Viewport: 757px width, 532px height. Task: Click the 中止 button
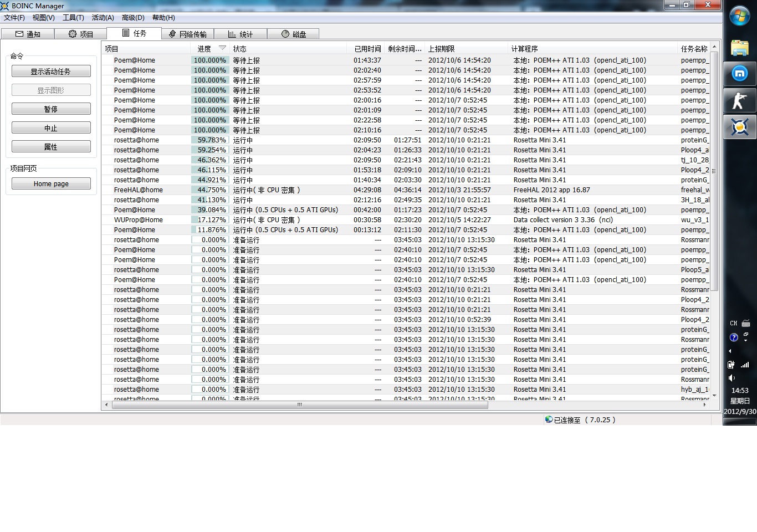click(x=51, y=128)
